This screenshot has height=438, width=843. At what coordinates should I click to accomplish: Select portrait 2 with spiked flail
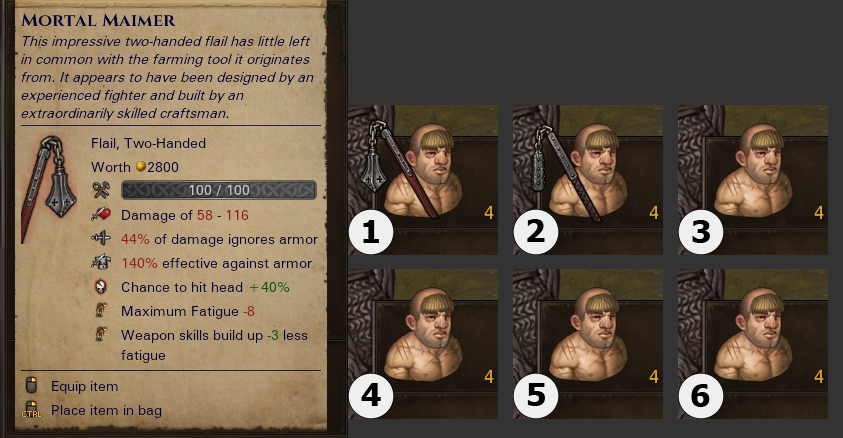pyautogui.click(x=588, y=179)
